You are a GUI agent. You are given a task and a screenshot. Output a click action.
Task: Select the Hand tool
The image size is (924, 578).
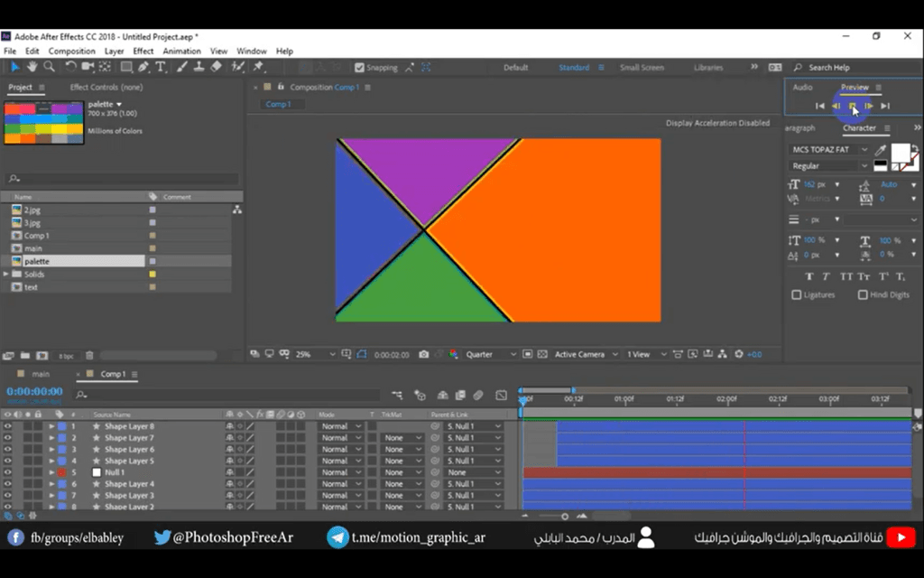pyautogui.click(x=32, y=67)
